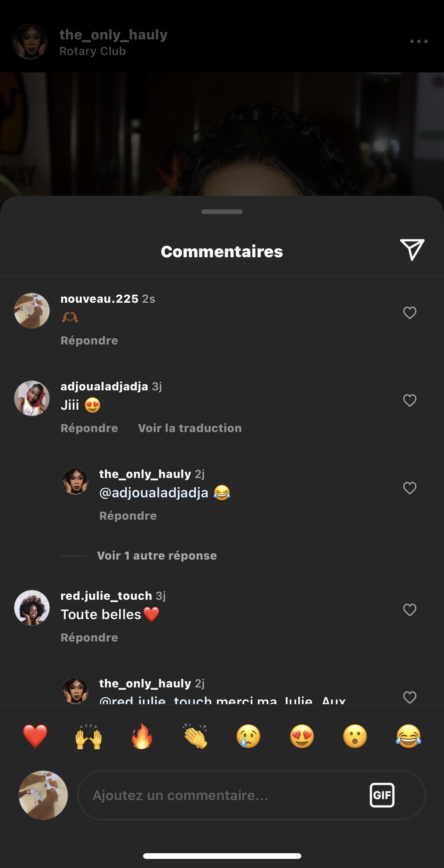Insert the raised hands quick emoji
This screenshot has height=868, width=444.
[88, 736]
